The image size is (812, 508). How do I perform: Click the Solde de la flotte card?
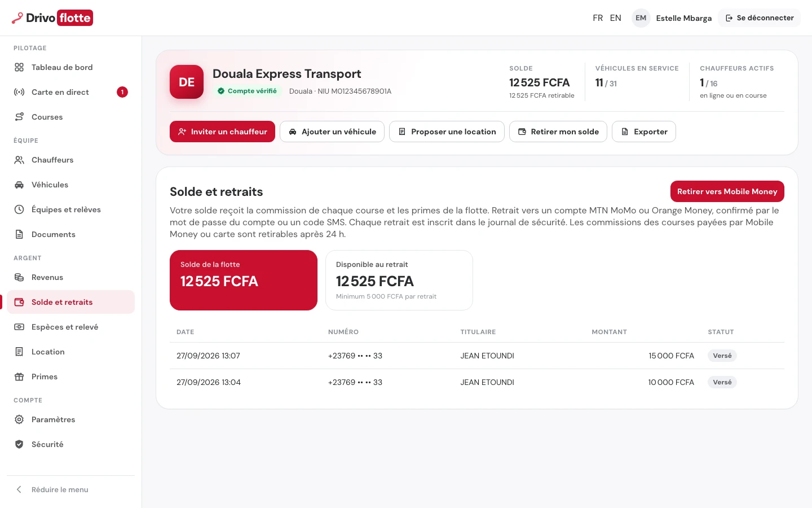(x=244, y=280)
